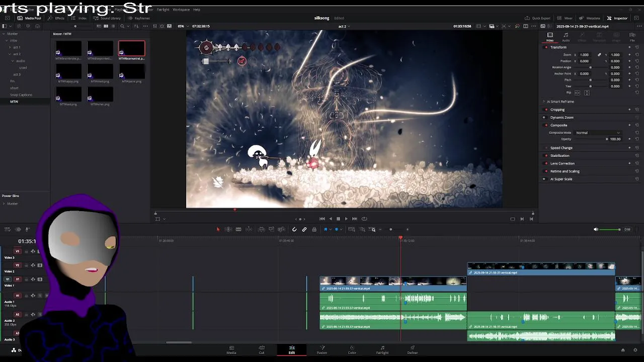Switch to the Deliver page
Image resolution: width=644 pixels, height=362 pixels.
coord(413,349)
